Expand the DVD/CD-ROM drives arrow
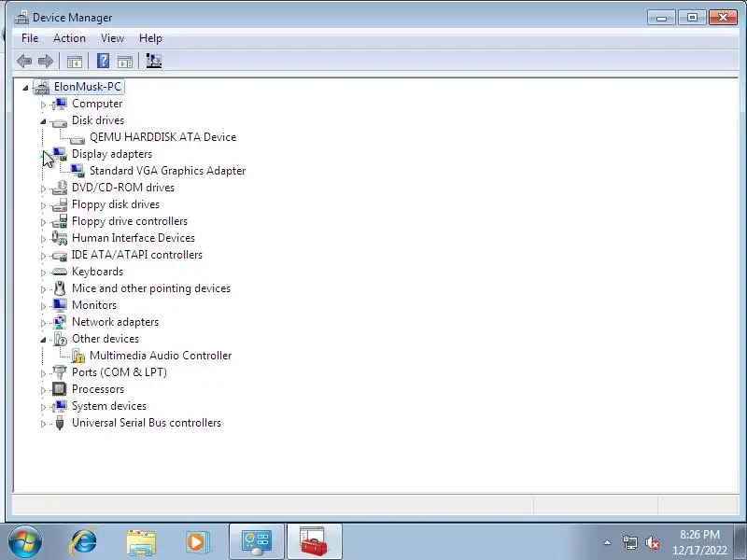 43,189
